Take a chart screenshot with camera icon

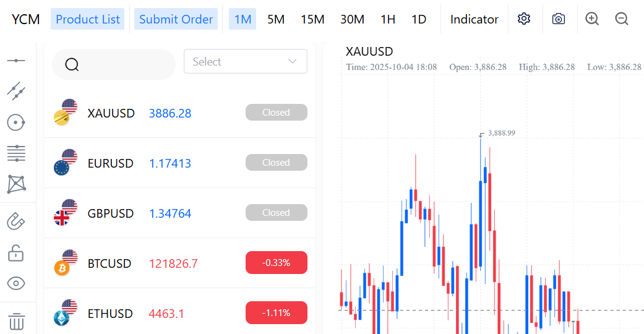(x=559, y=19)
